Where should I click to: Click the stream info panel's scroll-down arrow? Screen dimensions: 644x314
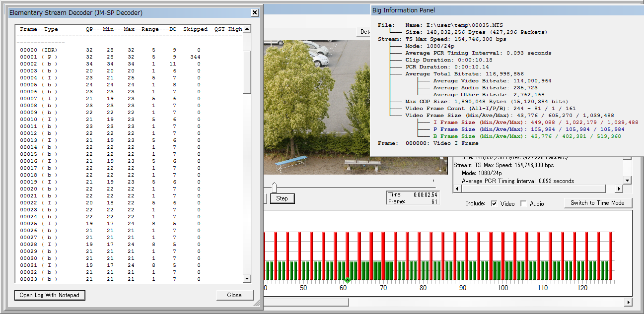[627, 181]
